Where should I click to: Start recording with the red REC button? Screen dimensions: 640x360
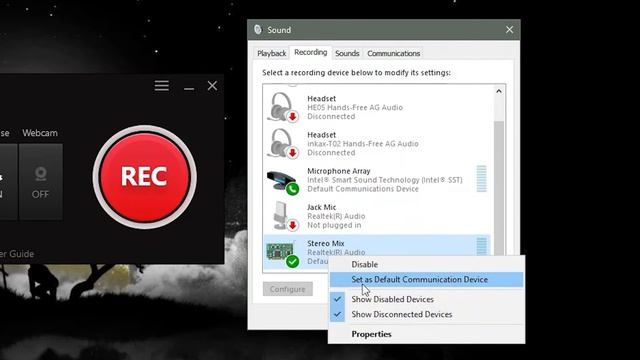144,177
